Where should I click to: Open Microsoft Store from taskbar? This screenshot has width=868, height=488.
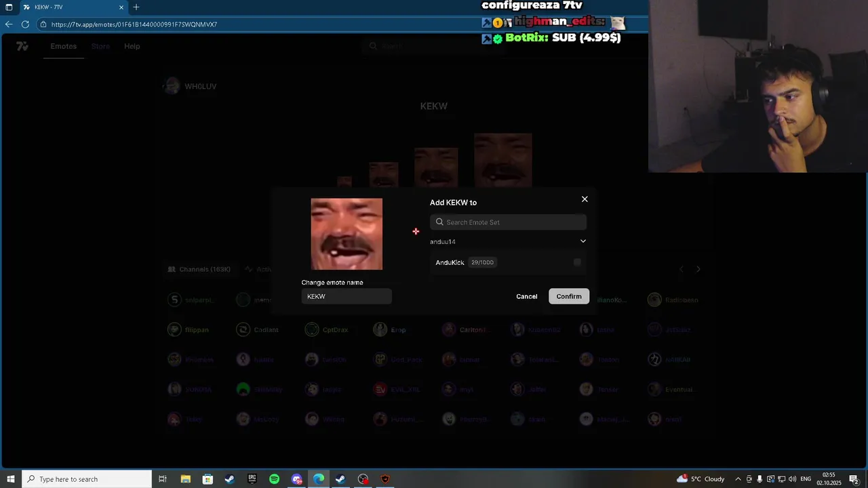[x=208, y=479]
